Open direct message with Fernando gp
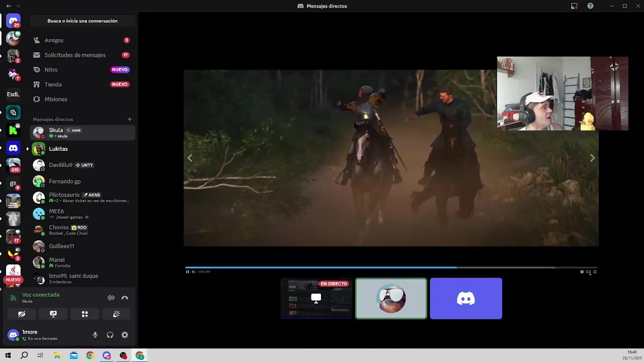 coord(82,181)
